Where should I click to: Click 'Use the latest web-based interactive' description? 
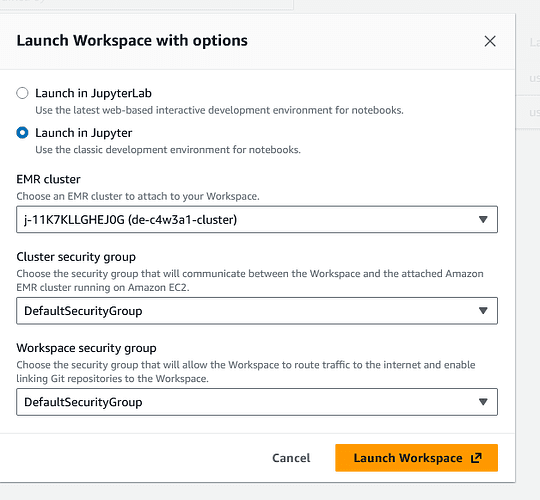(x=219, y=110)
